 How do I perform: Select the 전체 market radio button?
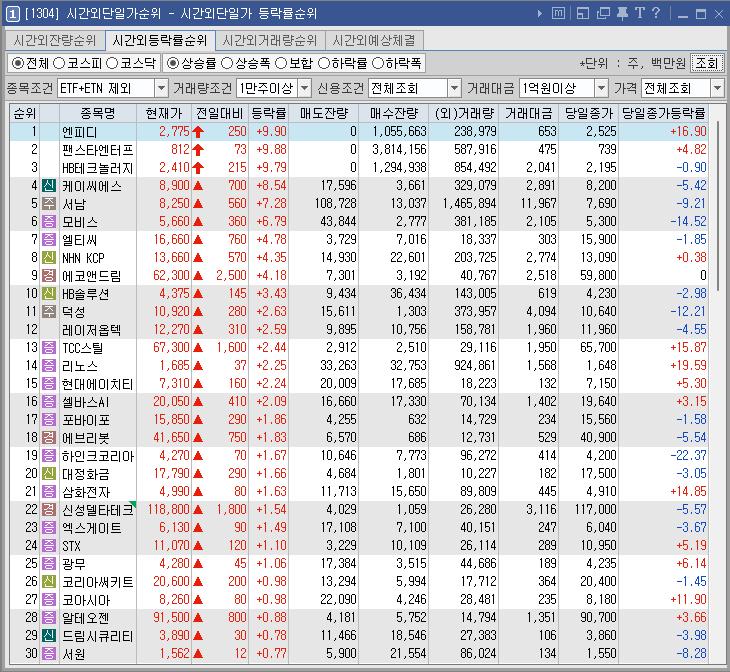(x=18, y=63)
